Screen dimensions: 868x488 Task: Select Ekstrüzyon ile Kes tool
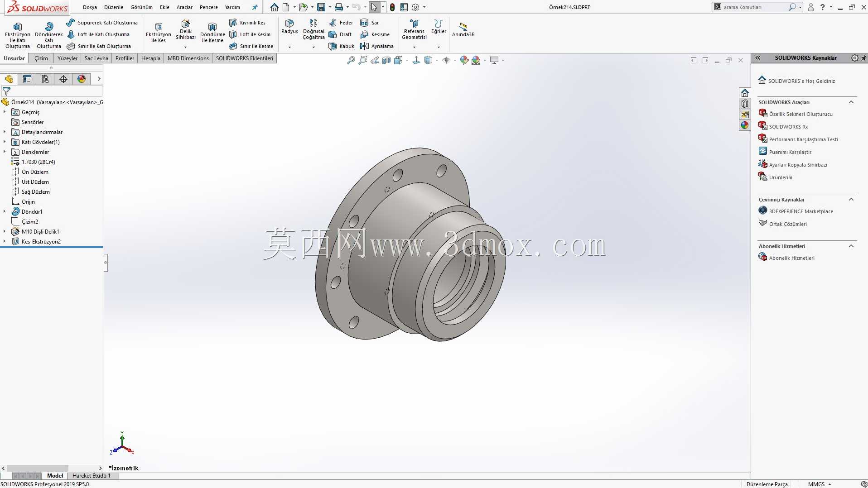(159, 33)
